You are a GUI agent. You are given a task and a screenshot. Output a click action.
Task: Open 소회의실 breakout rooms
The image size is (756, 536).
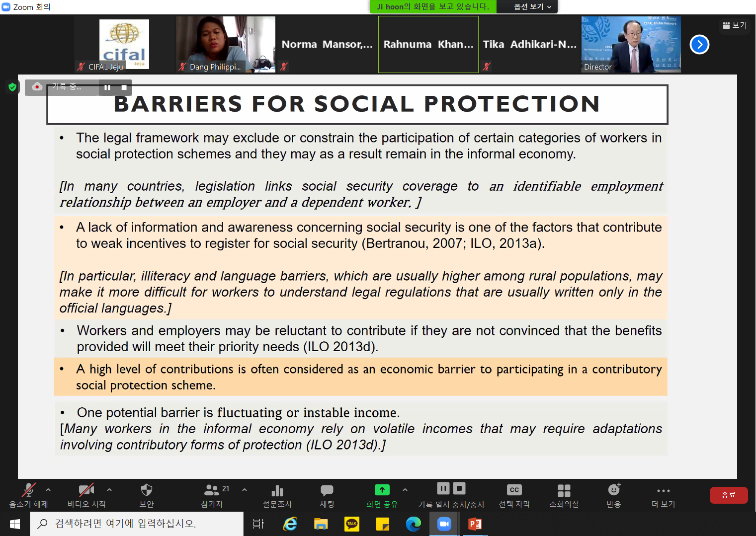pos(564,495)
